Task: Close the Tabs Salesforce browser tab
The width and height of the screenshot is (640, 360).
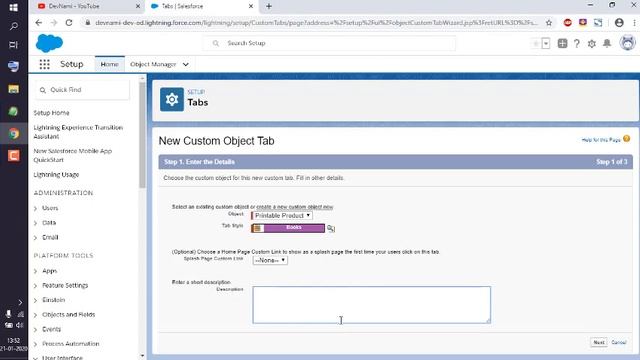Action: [251, 6]
